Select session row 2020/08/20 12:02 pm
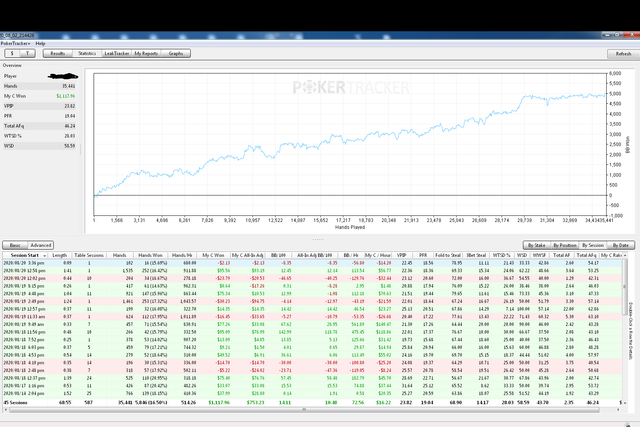 point(313,278)
